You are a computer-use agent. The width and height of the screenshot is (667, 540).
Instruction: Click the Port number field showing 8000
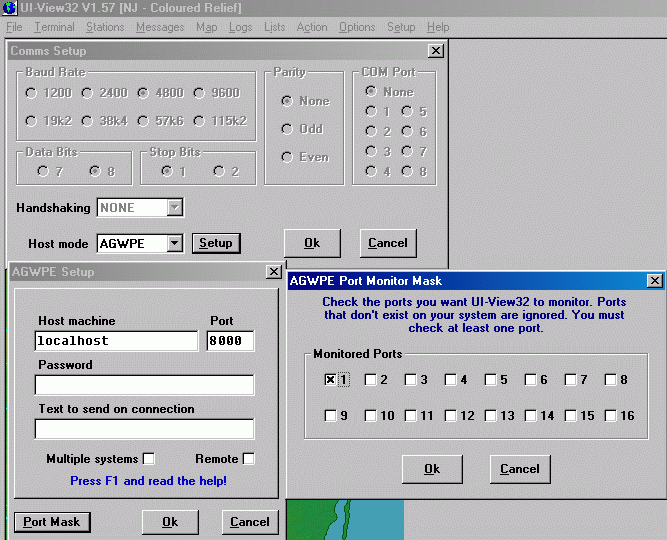pyautogui.click(x=230, y=341)
